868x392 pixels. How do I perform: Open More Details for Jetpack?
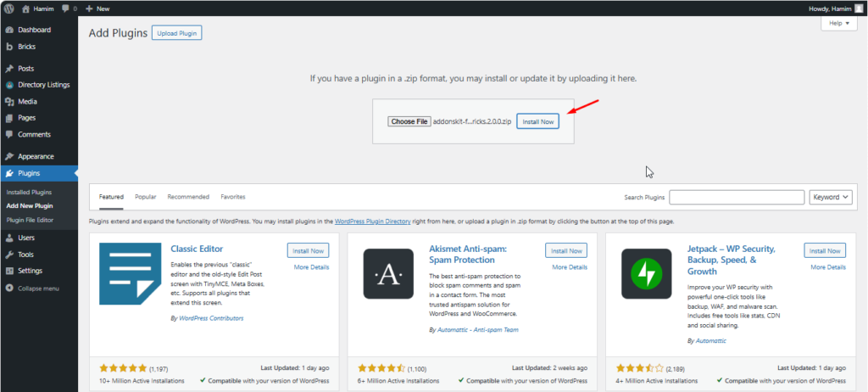[x=828, y=267]
